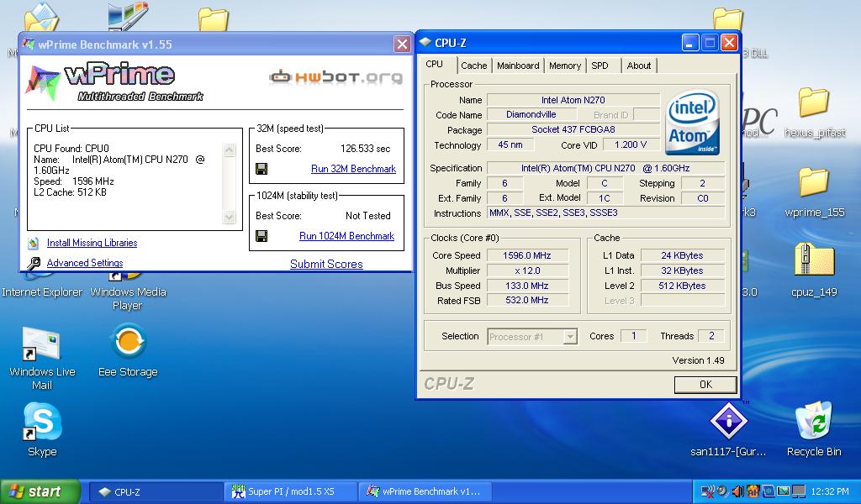Click the Revision value C0
861x504 pixels.
[x=703, y=198]
